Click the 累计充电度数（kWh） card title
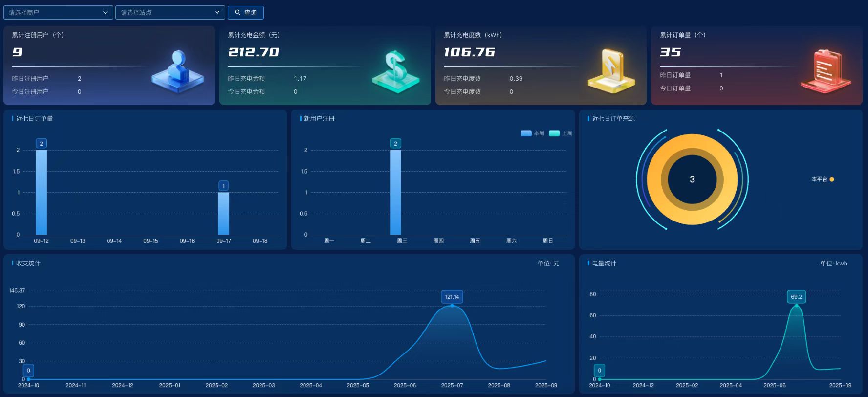This screenshot has height=397, width=868. point(473,35)
